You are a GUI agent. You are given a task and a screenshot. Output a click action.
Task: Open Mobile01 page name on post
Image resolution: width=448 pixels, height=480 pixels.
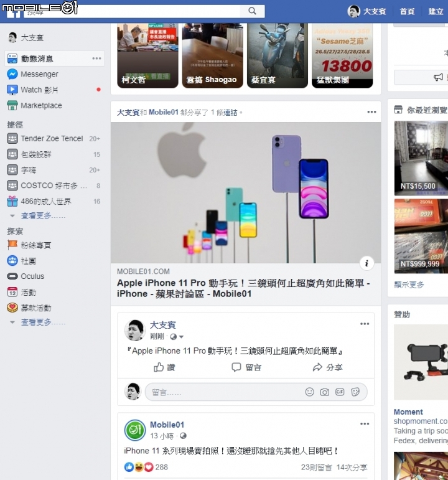(167, 425)
